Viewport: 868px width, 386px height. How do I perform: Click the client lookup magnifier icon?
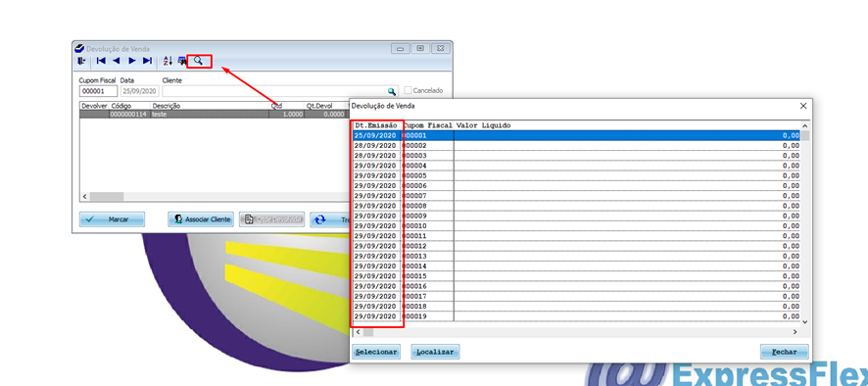click(x=392, y=91)
